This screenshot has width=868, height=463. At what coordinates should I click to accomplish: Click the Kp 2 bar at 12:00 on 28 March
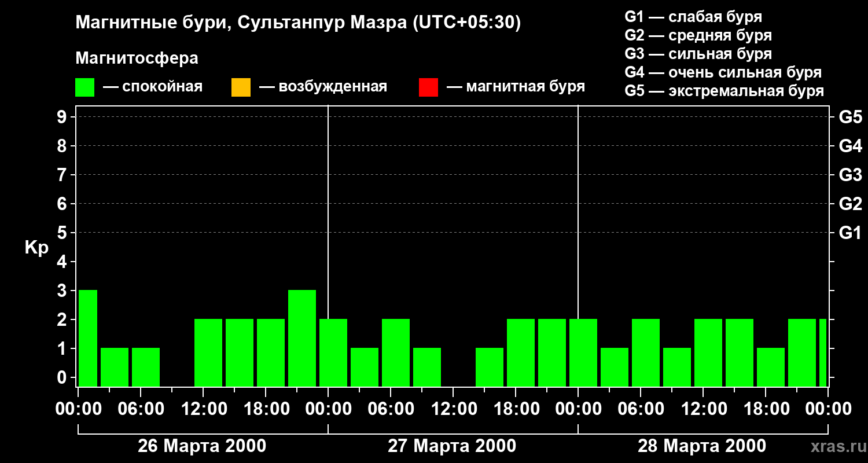pyautogui.click(x=708, y=352)
